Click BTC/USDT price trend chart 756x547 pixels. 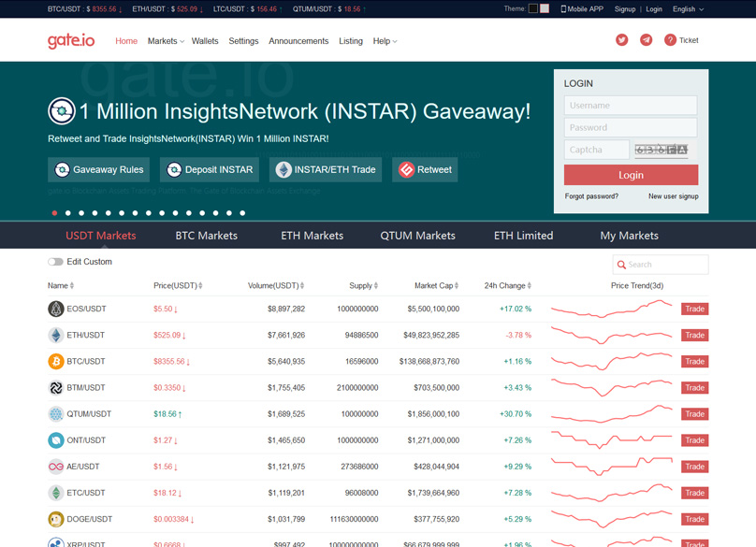point(612,362)
